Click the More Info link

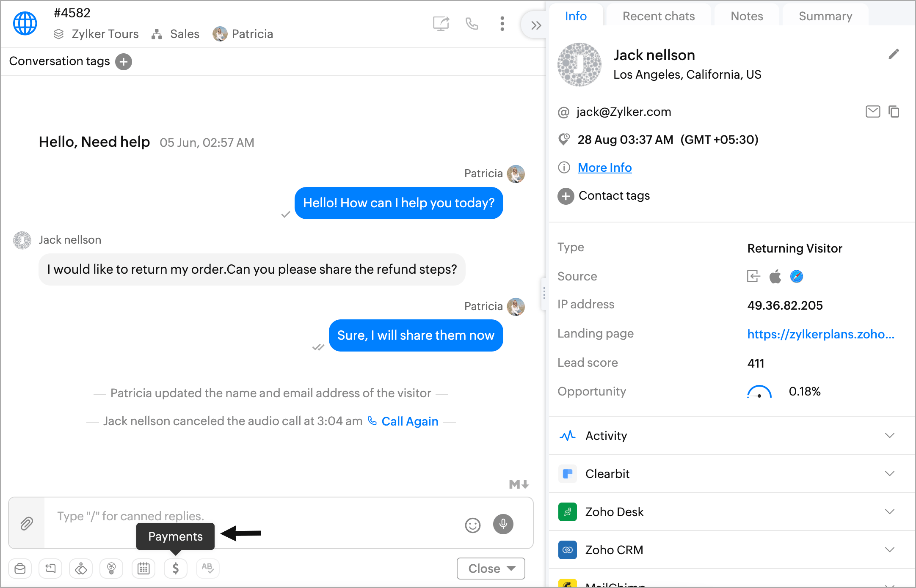tap(604, 168)
